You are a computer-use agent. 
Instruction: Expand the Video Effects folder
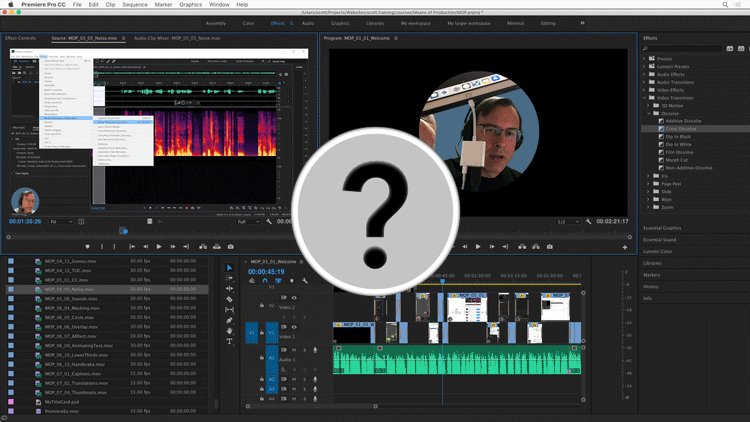[644, 90]
